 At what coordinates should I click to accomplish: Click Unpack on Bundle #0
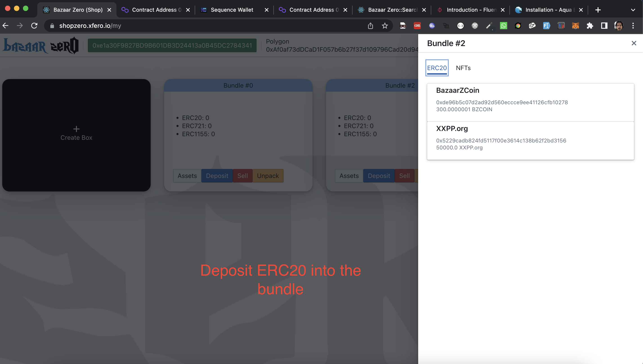coord(268,176)
